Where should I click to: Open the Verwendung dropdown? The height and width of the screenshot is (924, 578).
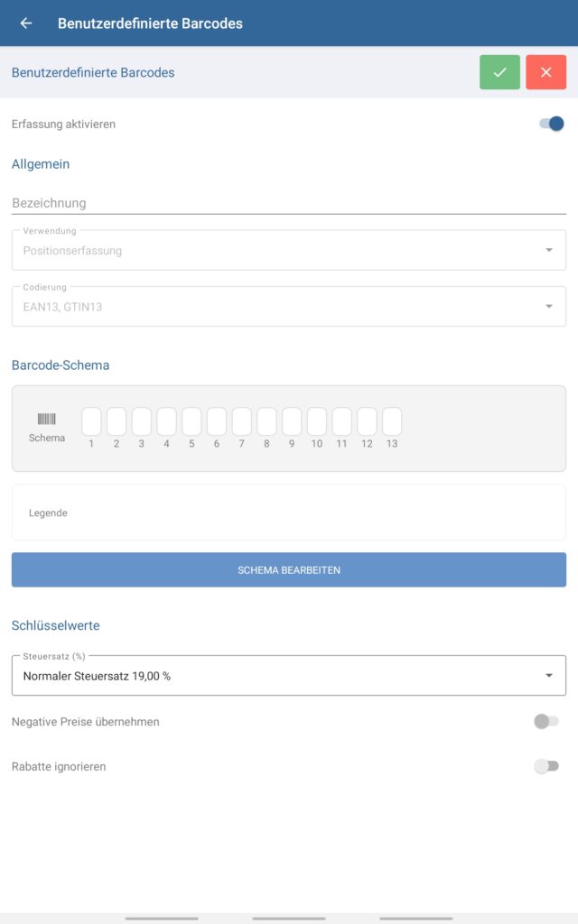[289, 250]
